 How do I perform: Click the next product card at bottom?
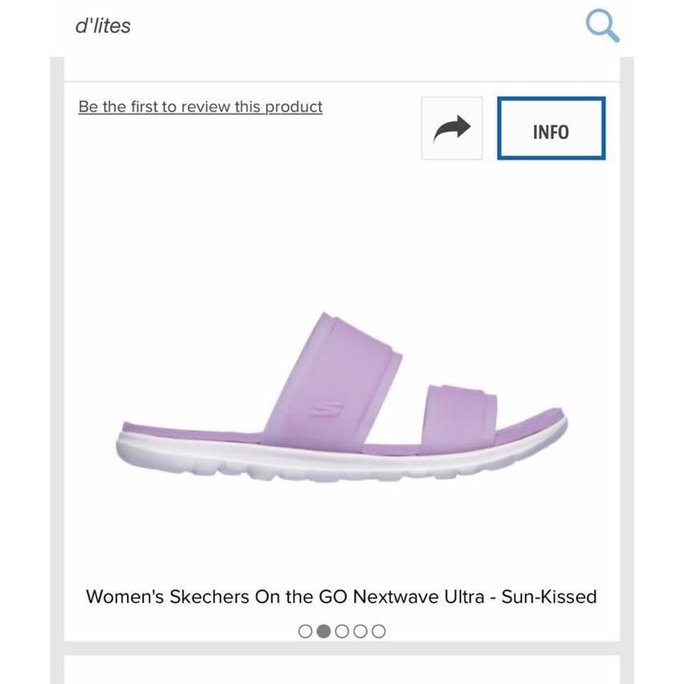[x=341, y=670]
